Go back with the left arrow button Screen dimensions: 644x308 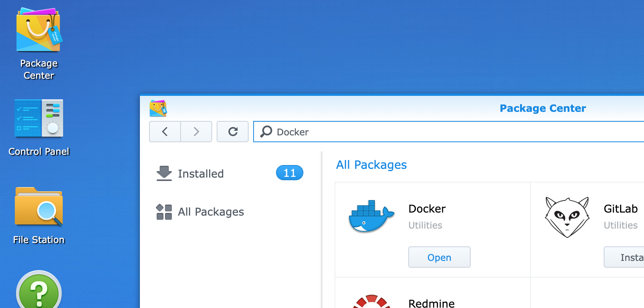coord(165,132)
